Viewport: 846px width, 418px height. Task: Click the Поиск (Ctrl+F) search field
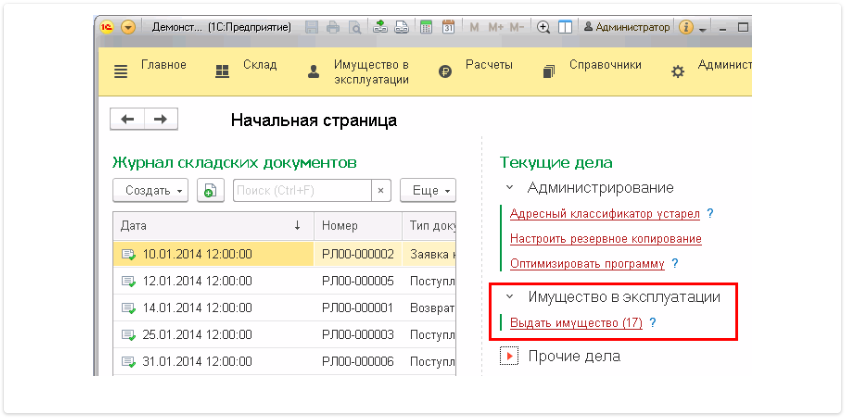[303, 190]
